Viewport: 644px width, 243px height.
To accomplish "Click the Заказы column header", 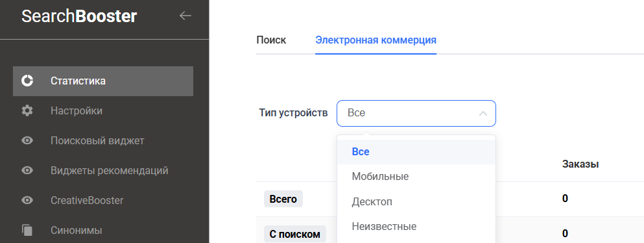I will [580, 164].
